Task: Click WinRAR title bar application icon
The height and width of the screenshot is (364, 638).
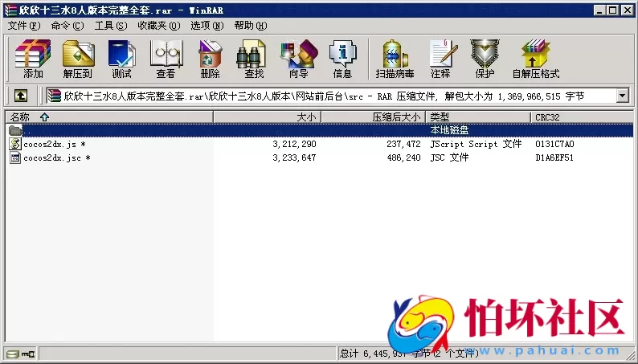Action: tap(10, 10)
